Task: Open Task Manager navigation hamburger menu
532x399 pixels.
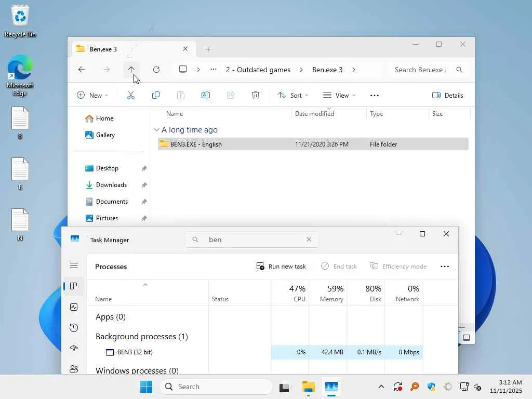Action: click(74, 265)
